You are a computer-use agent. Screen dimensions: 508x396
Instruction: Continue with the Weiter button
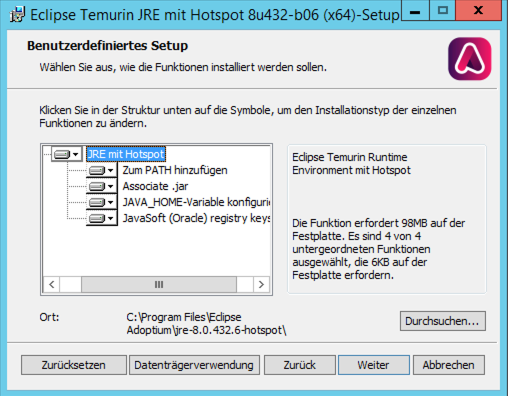[374, 365]
